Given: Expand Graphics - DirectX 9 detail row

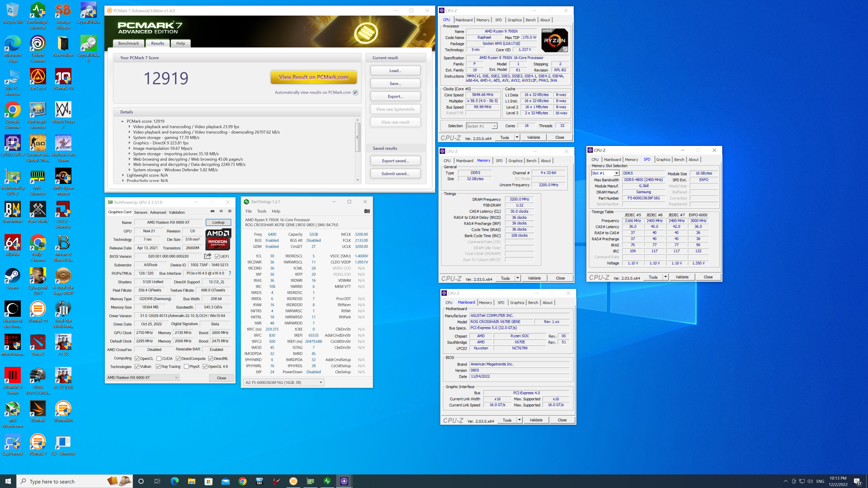Looking at the screenshot, I should (x=129, y=143).
